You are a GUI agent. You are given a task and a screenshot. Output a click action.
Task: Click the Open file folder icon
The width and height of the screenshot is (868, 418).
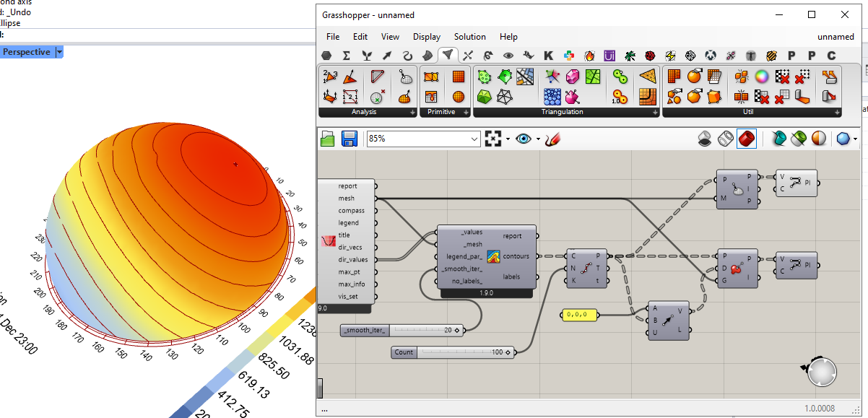click(x=328, y=139)
